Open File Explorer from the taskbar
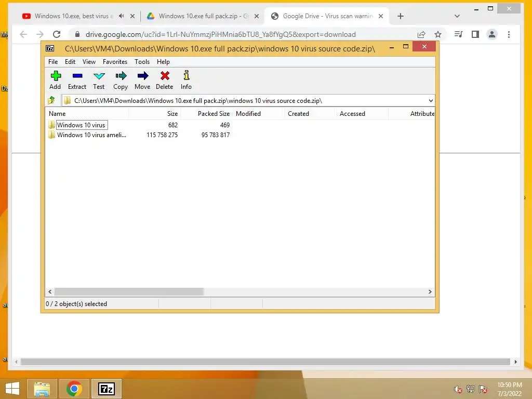 (42, 389)
